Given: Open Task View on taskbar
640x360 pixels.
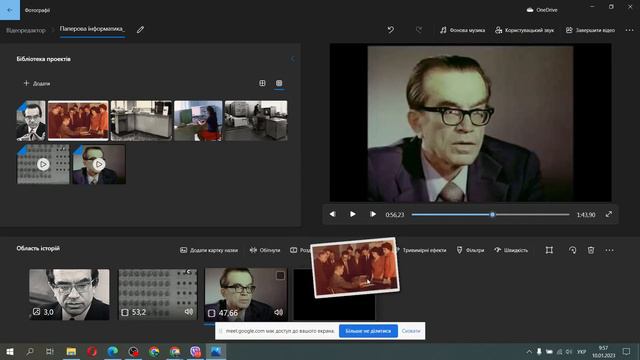Looking at the screenshot, I should [x=50, y=351].
